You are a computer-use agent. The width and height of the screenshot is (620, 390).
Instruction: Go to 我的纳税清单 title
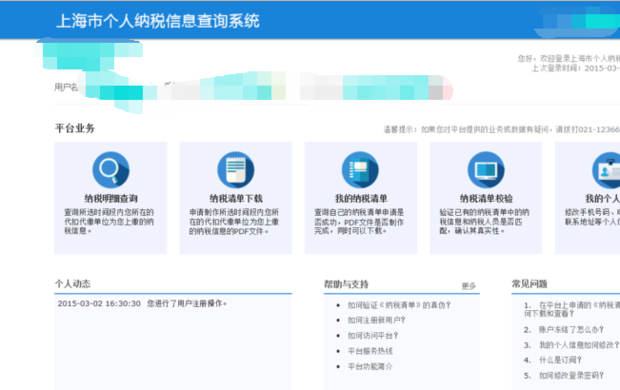(x=361, y=199)
